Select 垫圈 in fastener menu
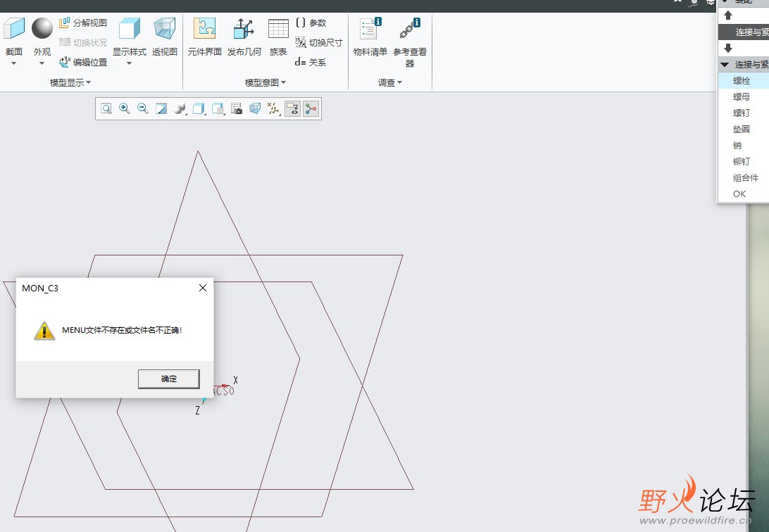 (744, 129)
